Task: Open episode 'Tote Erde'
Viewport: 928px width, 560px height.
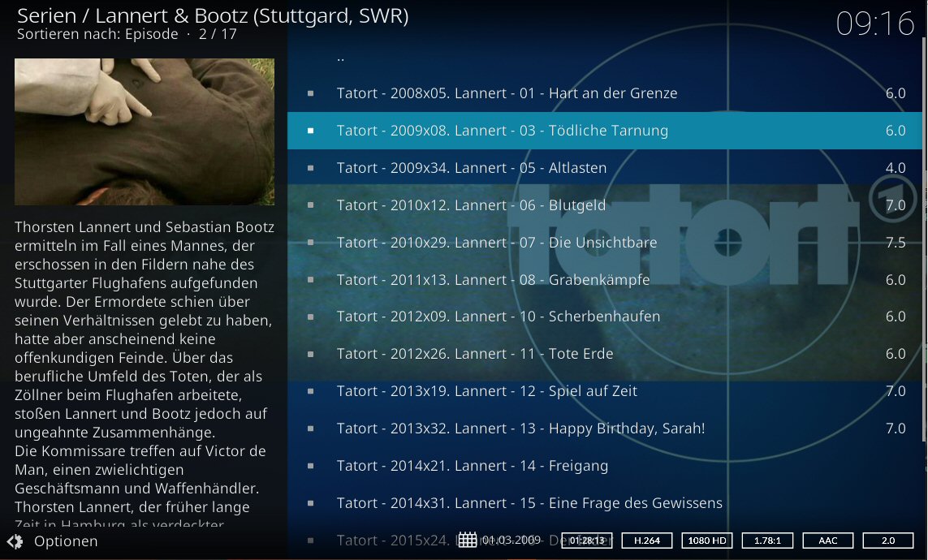Action: (605, 354)
